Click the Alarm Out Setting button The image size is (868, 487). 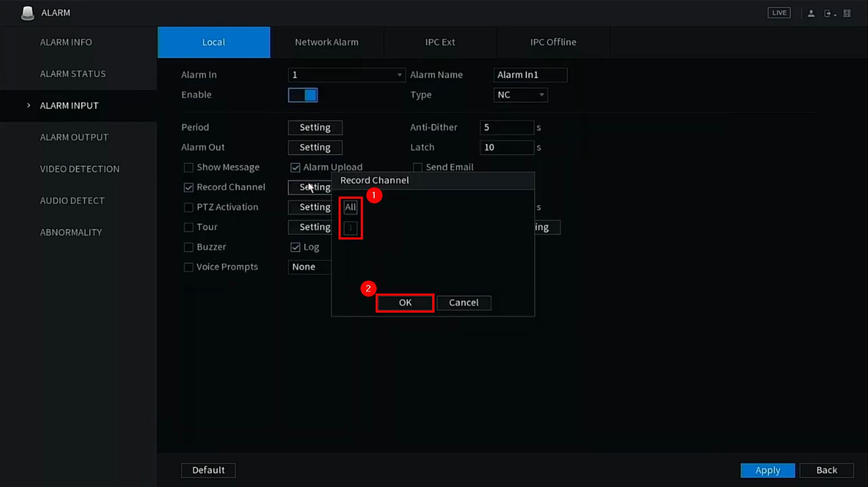(x=315, y=147)
